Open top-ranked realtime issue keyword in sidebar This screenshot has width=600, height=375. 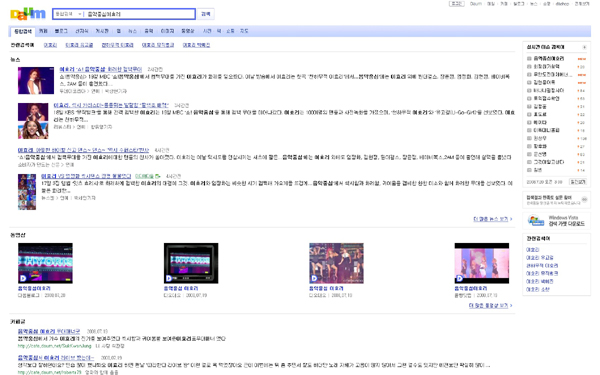pyautogui.click(x=549, y=59)
